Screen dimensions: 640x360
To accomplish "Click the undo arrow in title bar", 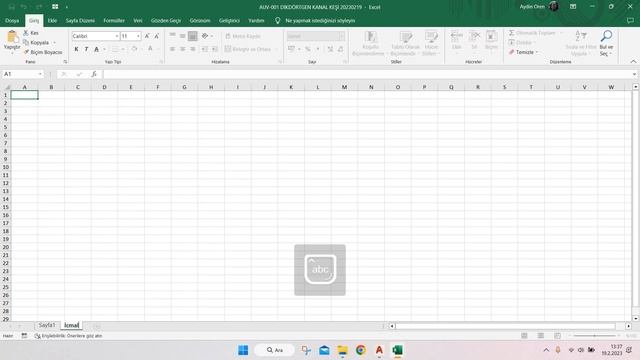I will coord(24,7).
